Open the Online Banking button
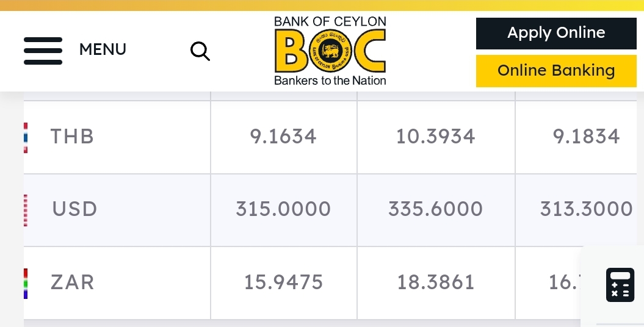This screenshot has height=327, width=644. pyautogui.click(x=556, y=71)
